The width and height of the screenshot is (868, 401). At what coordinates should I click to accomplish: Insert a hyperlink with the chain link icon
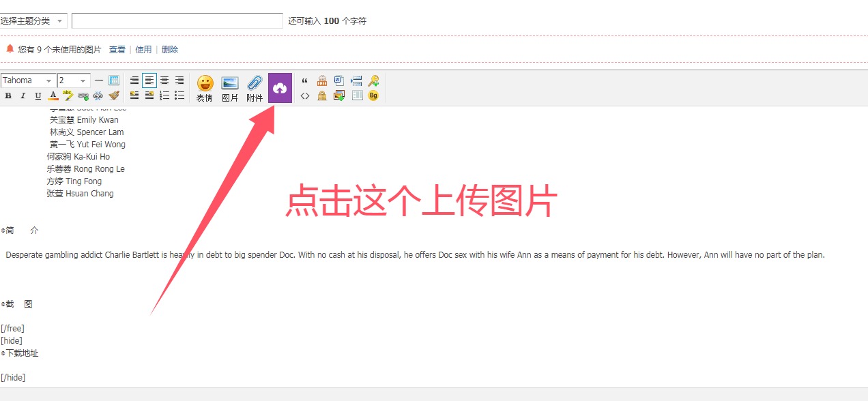(83, 95)
